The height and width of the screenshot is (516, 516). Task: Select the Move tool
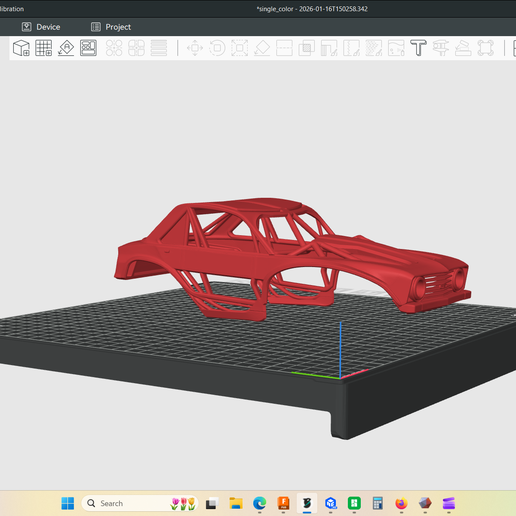pyautogui.click(x=195, y=48)
